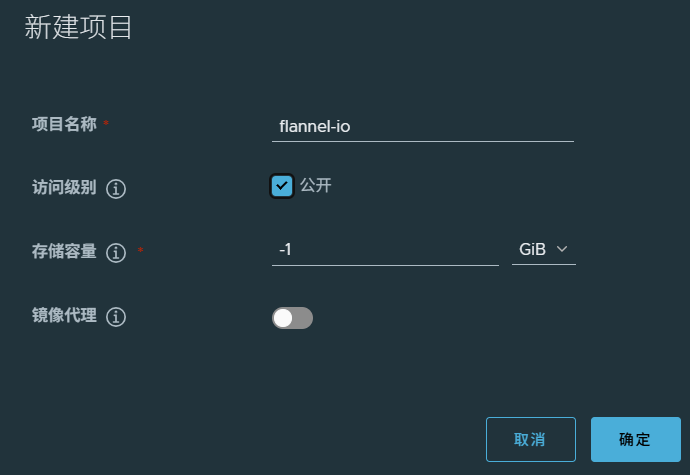Screen dimensions: 690x475
Task: Click the info icon beside 镜像代理
Action: point(116,317)
